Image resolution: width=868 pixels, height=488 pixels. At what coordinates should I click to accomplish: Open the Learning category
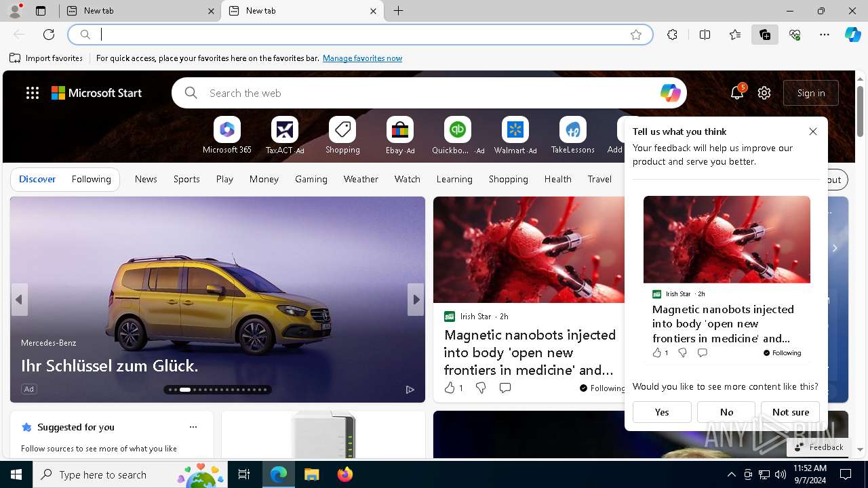[x=454, y=179]
